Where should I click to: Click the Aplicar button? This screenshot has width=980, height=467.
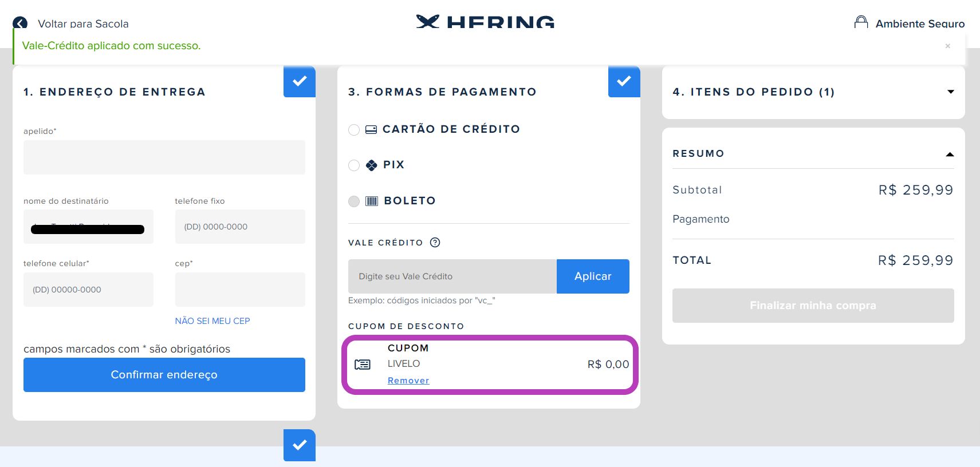[593, 276]
